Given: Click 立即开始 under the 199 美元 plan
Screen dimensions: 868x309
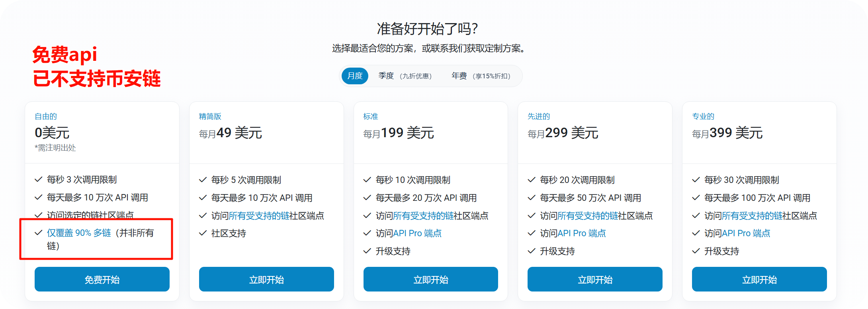Looking at the screenshot, I should (x=430, y=280).
